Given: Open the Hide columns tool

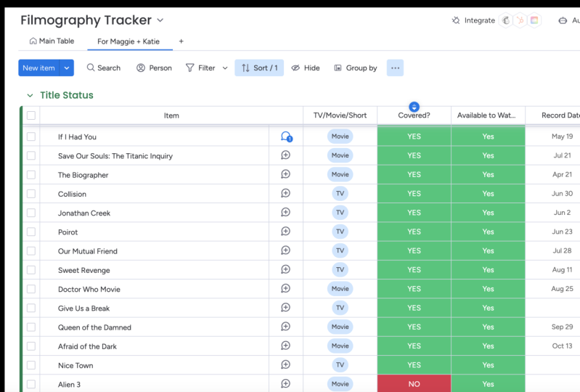Looking at the screenshot, I should [x=306, y=68].
